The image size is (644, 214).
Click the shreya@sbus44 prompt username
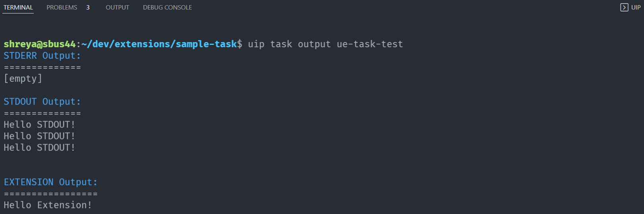(x=40, y=44)
